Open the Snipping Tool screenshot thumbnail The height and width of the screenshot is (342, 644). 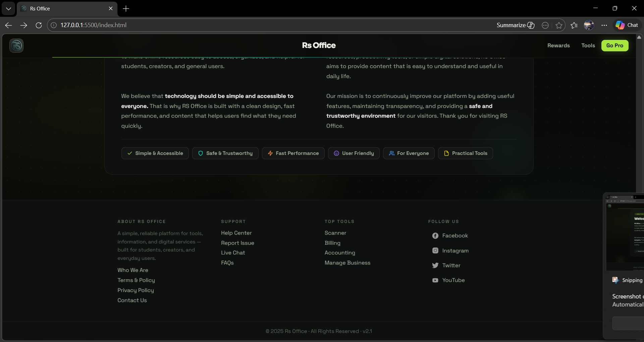(625, 233)
